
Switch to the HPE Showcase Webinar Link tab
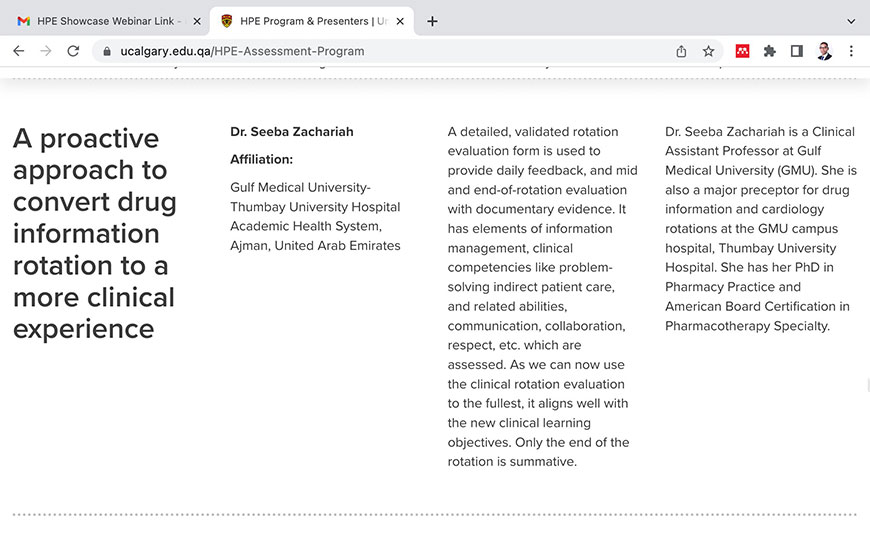[x=104, y=21]
